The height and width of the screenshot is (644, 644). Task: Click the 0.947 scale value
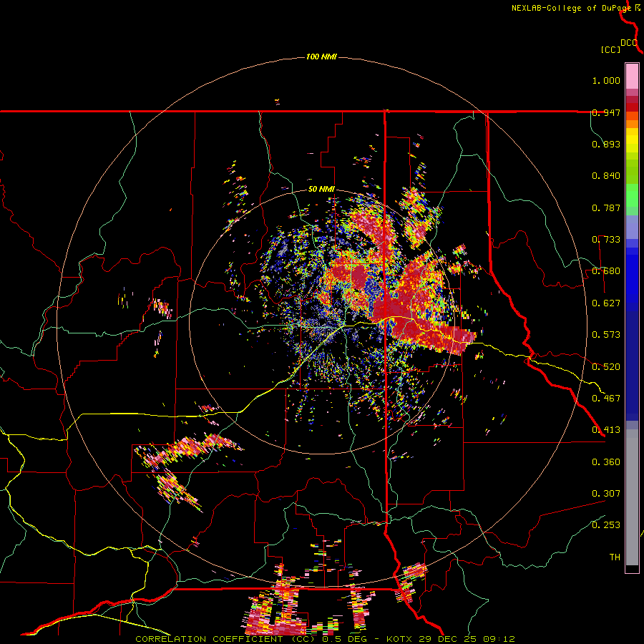606,112
